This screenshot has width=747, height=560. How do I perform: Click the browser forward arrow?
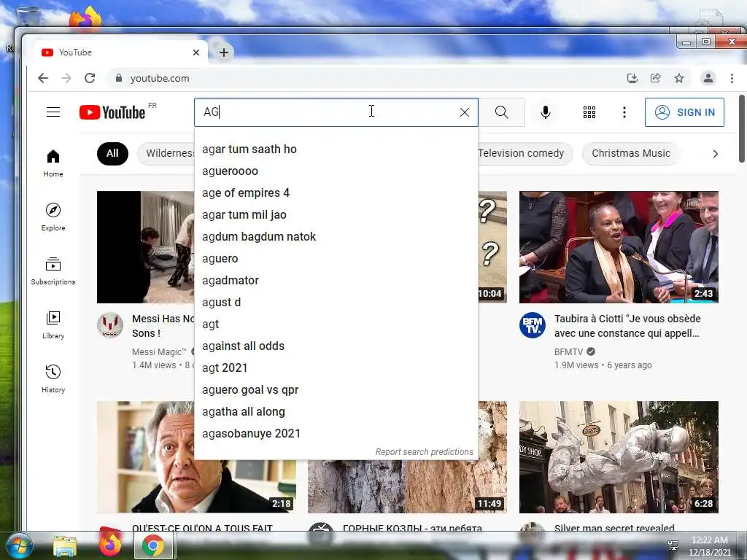(x=66, y=78)
